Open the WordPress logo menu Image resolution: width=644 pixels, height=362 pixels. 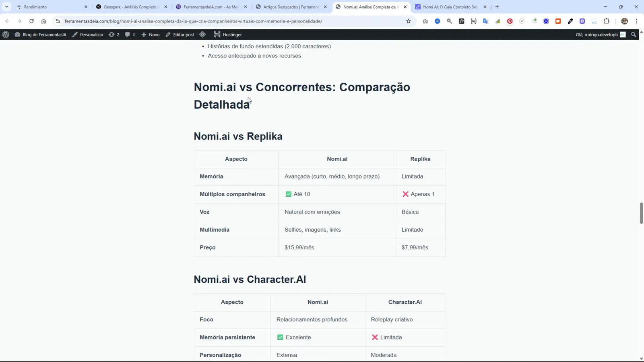[6, 35]
